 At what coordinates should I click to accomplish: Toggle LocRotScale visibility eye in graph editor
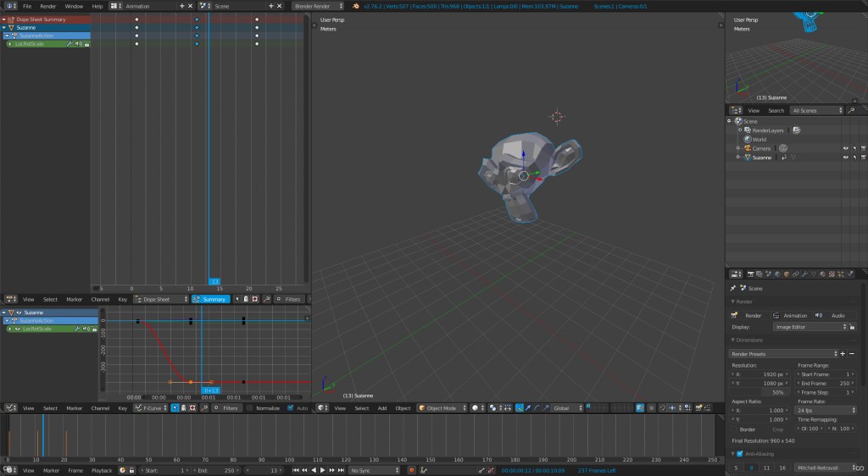coord(17,329)
